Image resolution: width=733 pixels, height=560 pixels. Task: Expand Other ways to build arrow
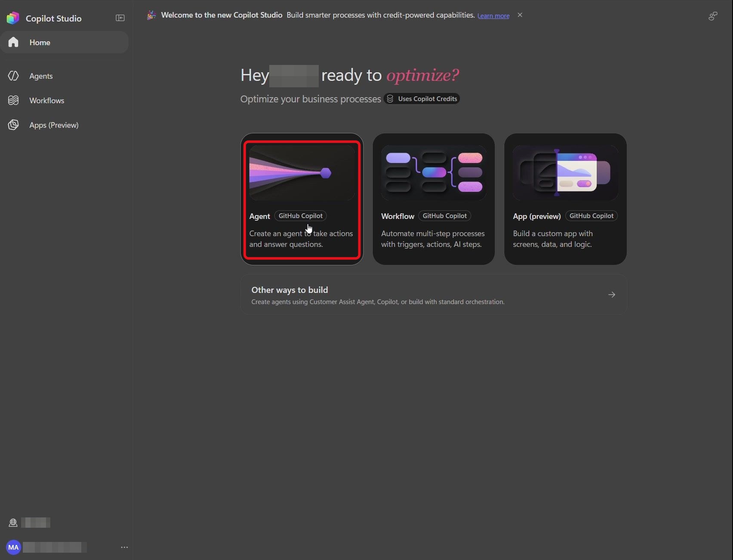pos(612,295)
